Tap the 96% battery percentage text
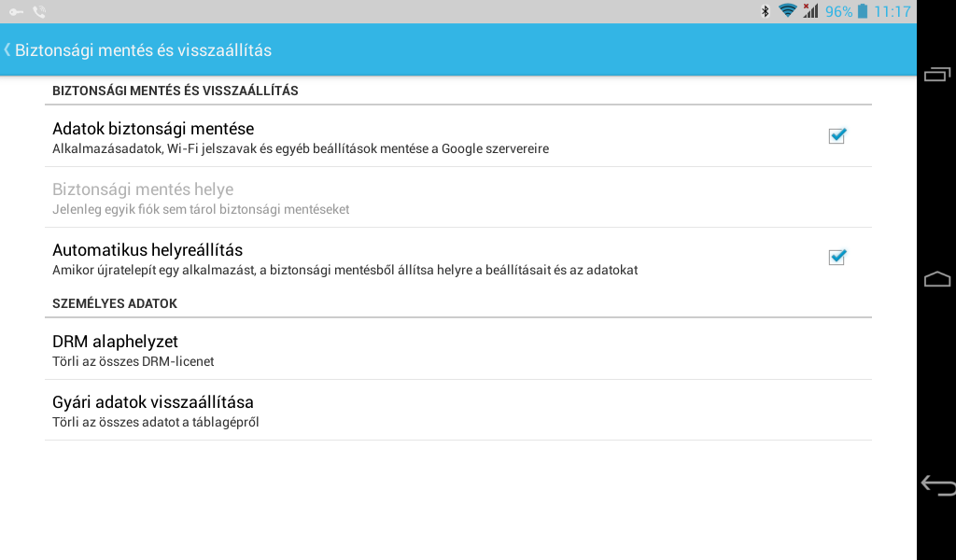Viewport: 956px width, 560px height. (839, 11)
